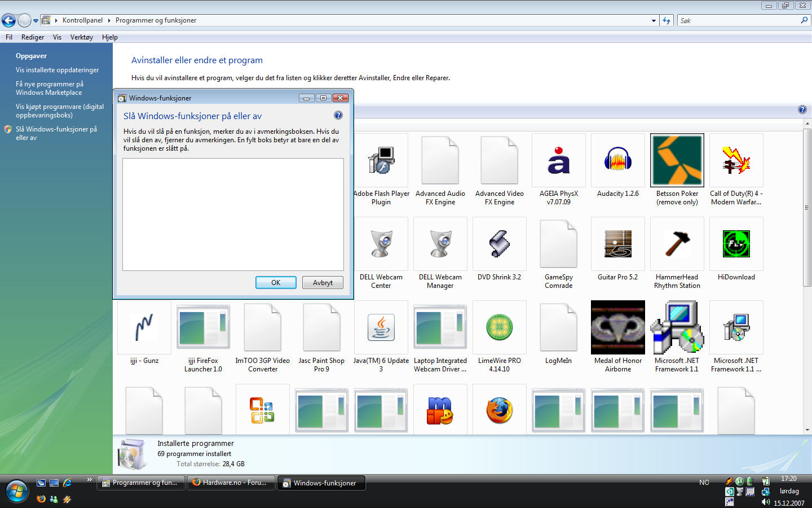Go back with the Back arrow button
812x508 pixels.
[x=8, y=21]
